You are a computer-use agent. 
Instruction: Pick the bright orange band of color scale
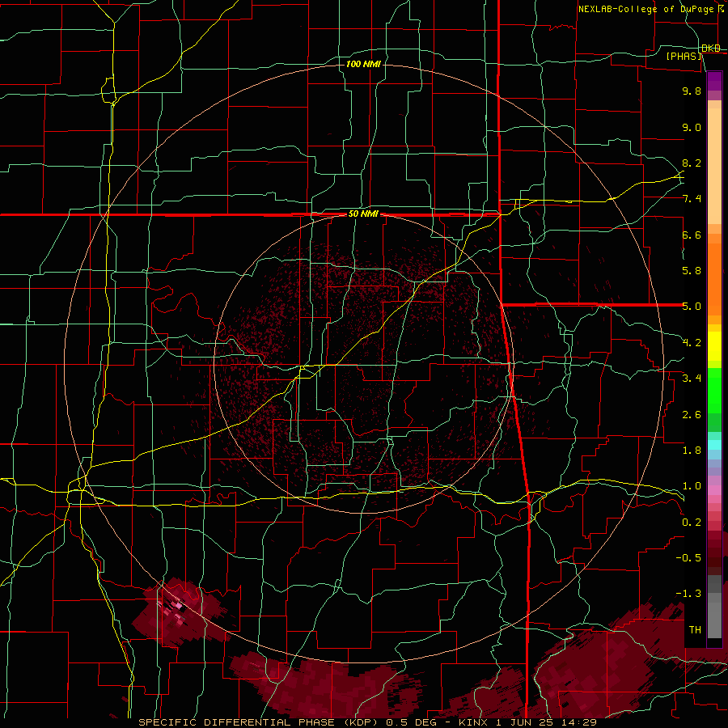tap(714, 278)
